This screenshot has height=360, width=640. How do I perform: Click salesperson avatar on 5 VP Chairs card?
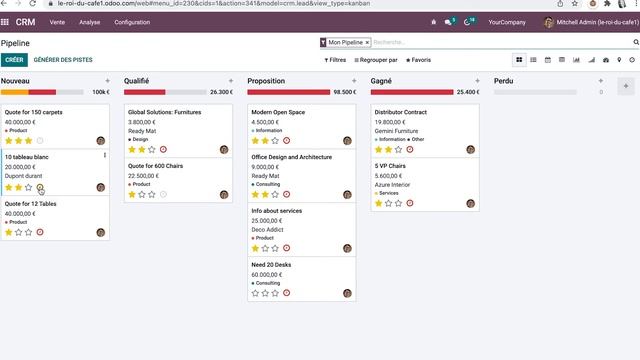pos(470,203)
